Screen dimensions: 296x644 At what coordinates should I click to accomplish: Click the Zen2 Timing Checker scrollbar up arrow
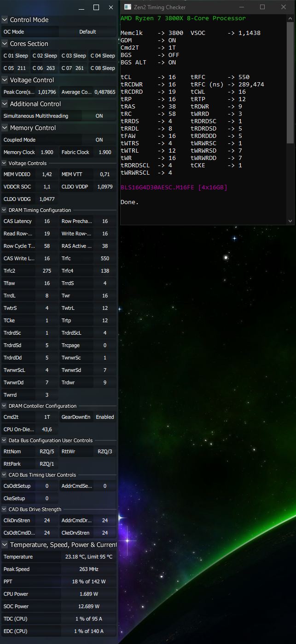tap(290, 18)
